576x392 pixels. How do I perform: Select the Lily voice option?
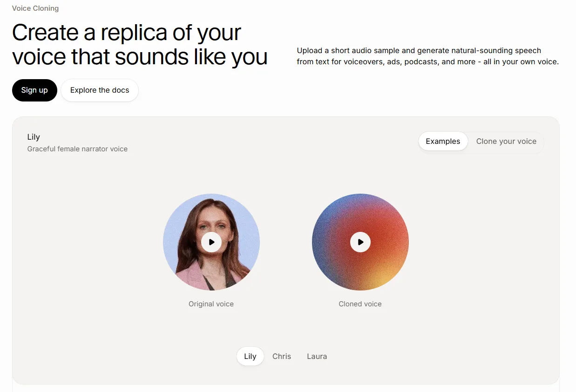(x=250, y=356)
